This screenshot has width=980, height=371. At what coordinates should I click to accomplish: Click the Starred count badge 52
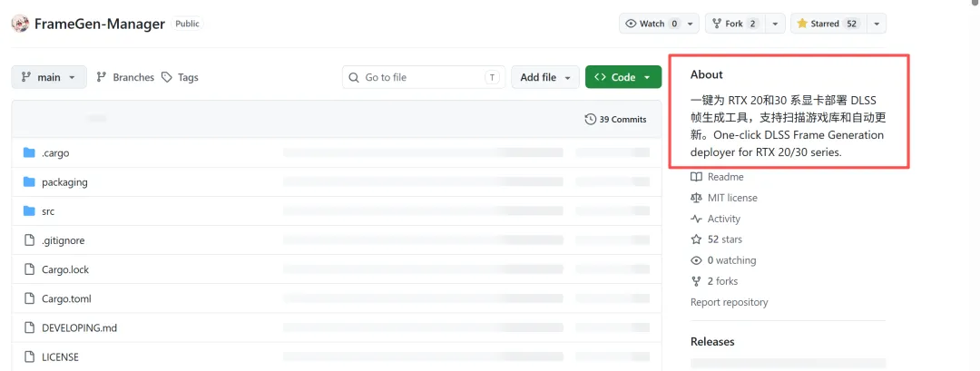[x=851, y=24]
